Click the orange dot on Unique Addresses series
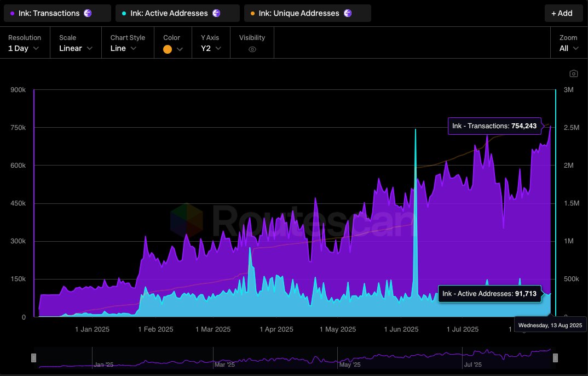The height and width of the screenshot is (376, 588). click(x=252, y=14)
